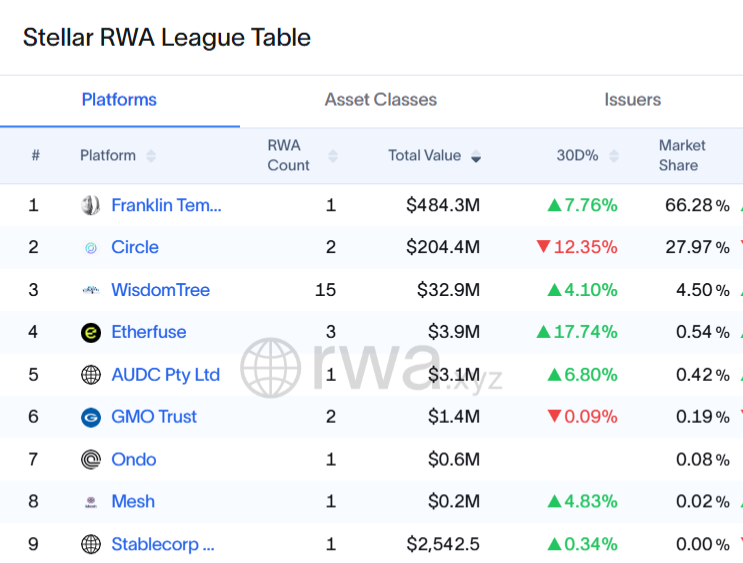The height and width of the screenshot is (563, 743).
Task: Click the GMO Trust logo icon
Action: click(x=91, y=417)
